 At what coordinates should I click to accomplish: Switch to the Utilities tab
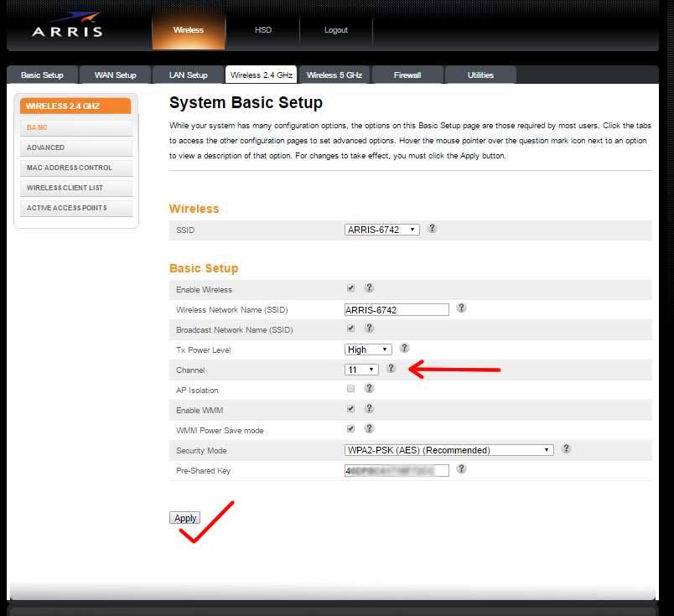pos(480,75)
